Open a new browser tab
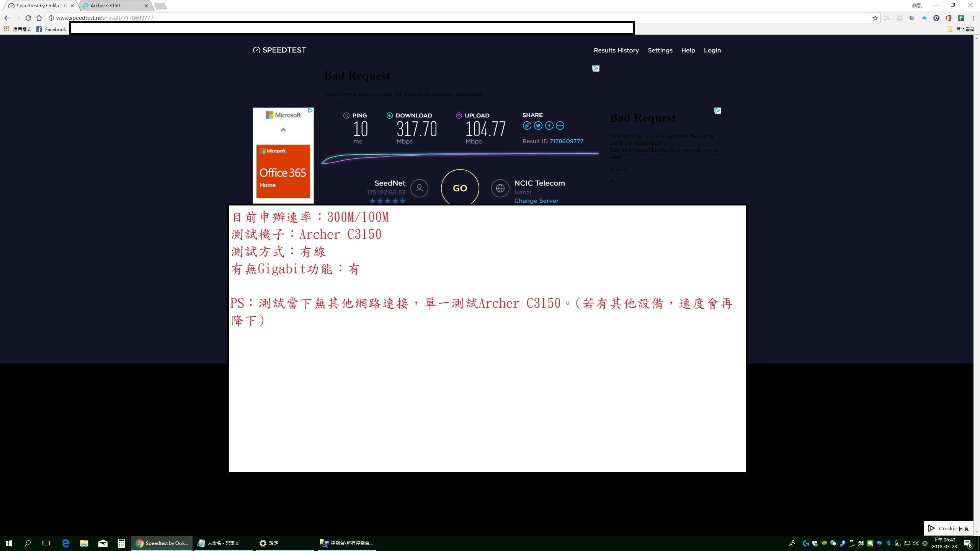This screenshot has height=551, width=980. click(160, 6)
